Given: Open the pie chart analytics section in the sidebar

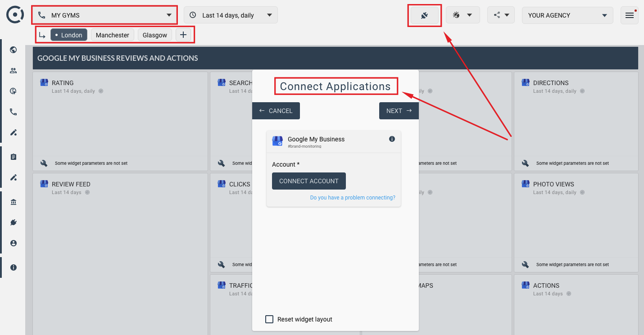Looking at the screenshot, I should click(14, 91).
